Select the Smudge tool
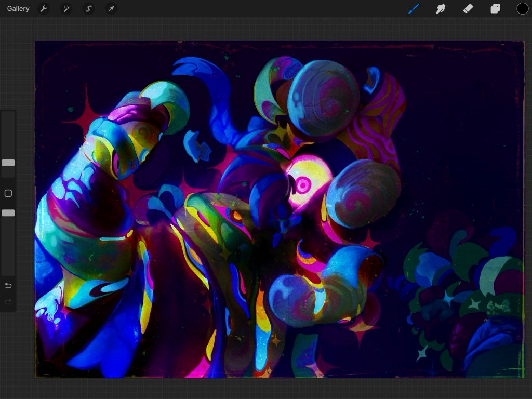 pyautogui.click(x=441, y=9)
